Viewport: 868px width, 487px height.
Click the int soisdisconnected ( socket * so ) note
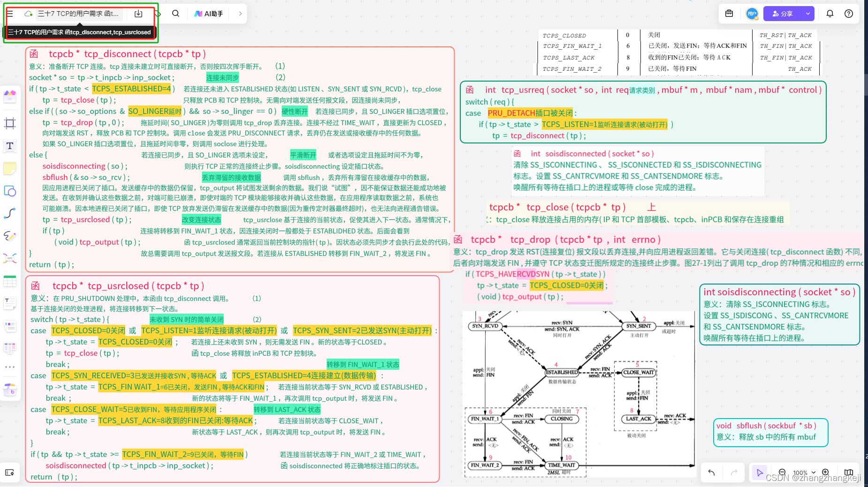click(x=638, y=171)
